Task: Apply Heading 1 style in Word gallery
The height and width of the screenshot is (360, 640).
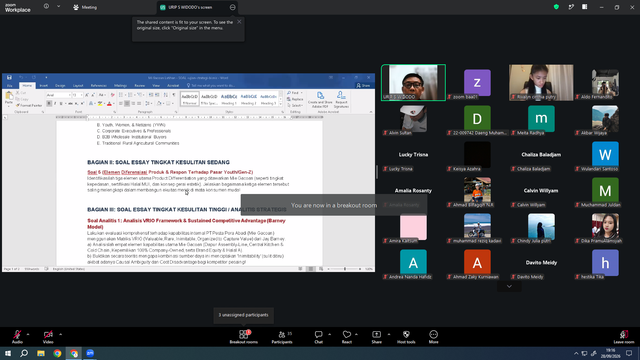Action: coord(229,98)
